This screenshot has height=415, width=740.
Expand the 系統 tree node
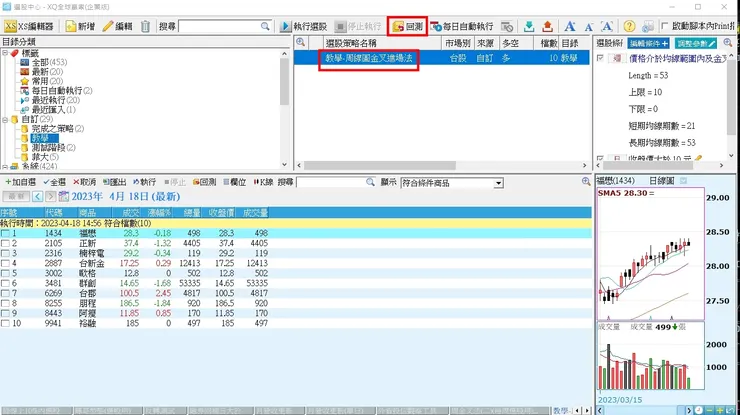(5, 166)
